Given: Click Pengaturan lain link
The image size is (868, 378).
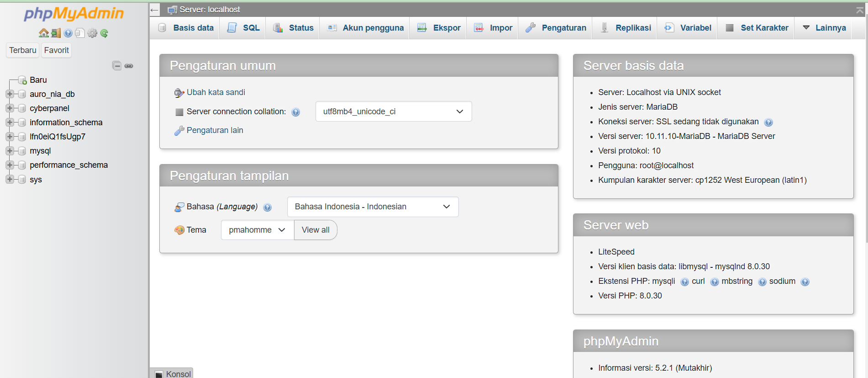Looking at the screenshot, I should tap(215, 130).
